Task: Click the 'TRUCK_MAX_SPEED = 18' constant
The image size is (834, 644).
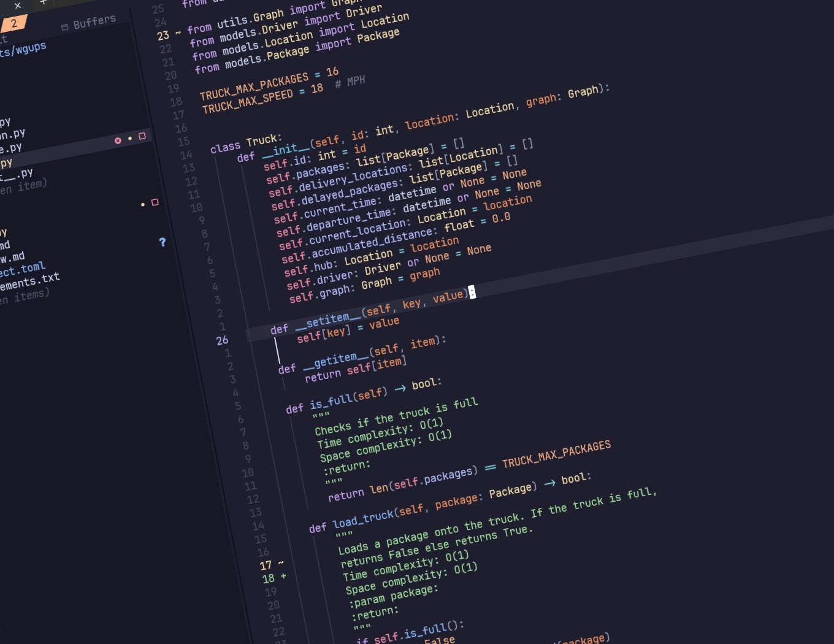Action: pos(262,99)
